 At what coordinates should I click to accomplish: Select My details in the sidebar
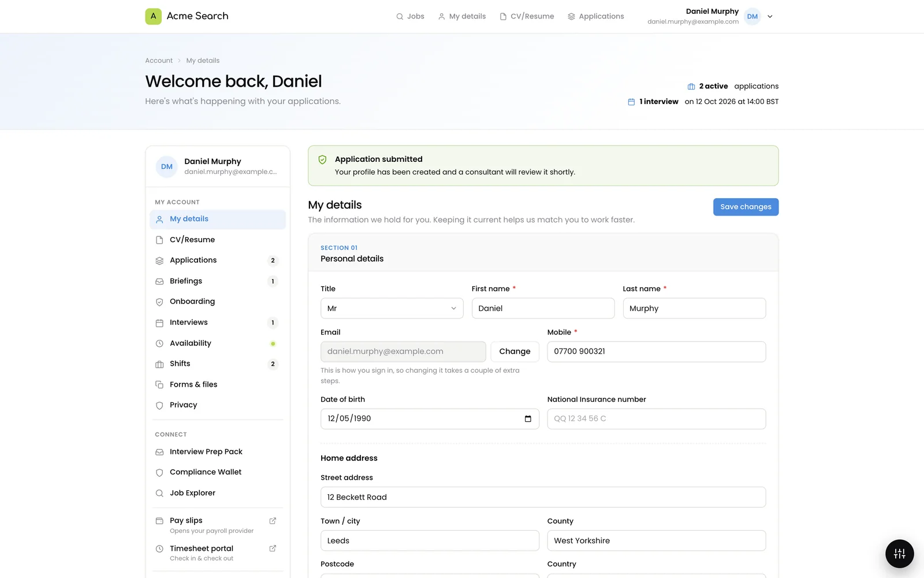218,220
